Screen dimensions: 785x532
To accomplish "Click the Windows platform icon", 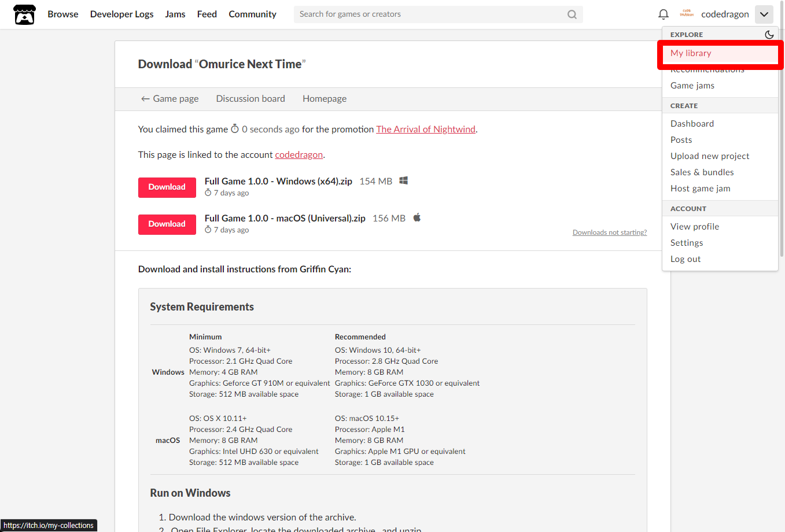I will point(404,180).
